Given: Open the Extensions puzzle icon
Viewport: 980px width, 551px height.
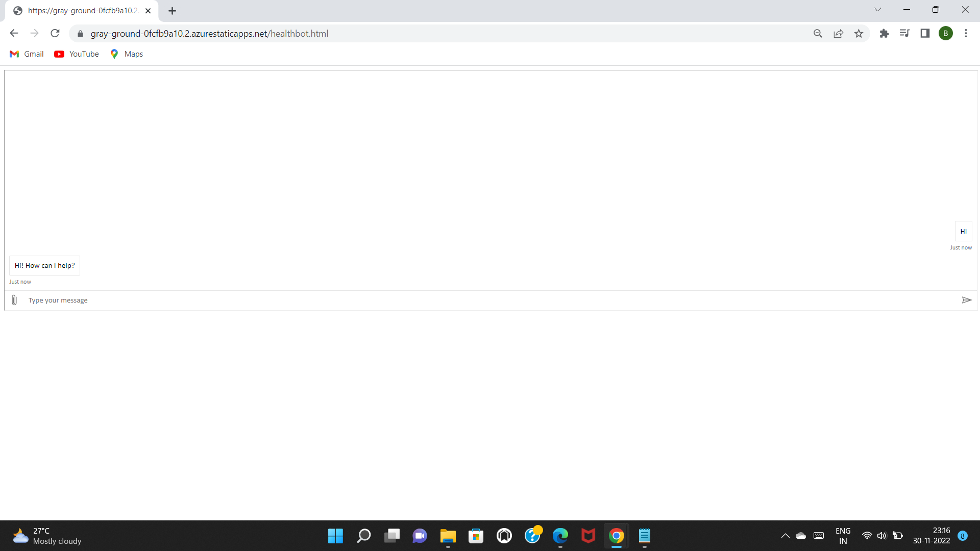Looking at the screenshot, I should click(x=884, y=33).
